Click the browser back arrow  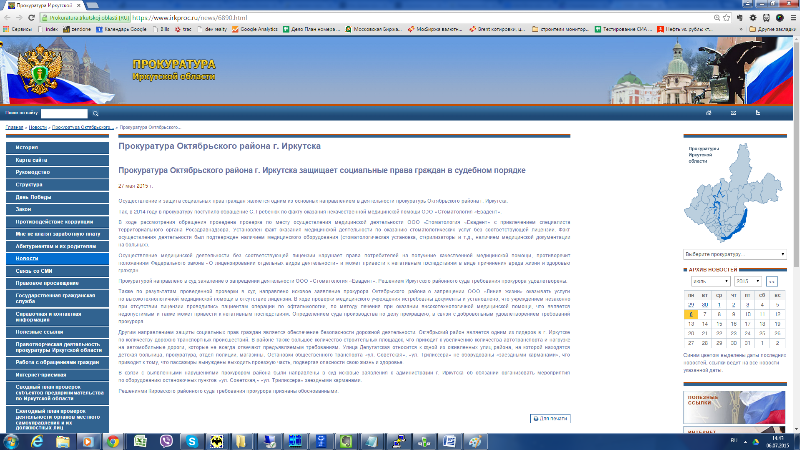pos(8,17)
